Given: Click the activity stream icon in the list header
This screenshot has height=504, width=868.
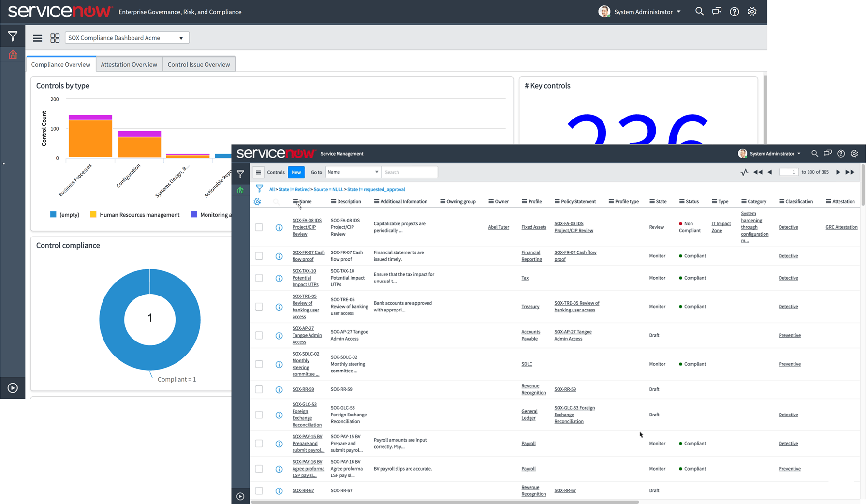Looking at the screenshot, I should point(744,172).
